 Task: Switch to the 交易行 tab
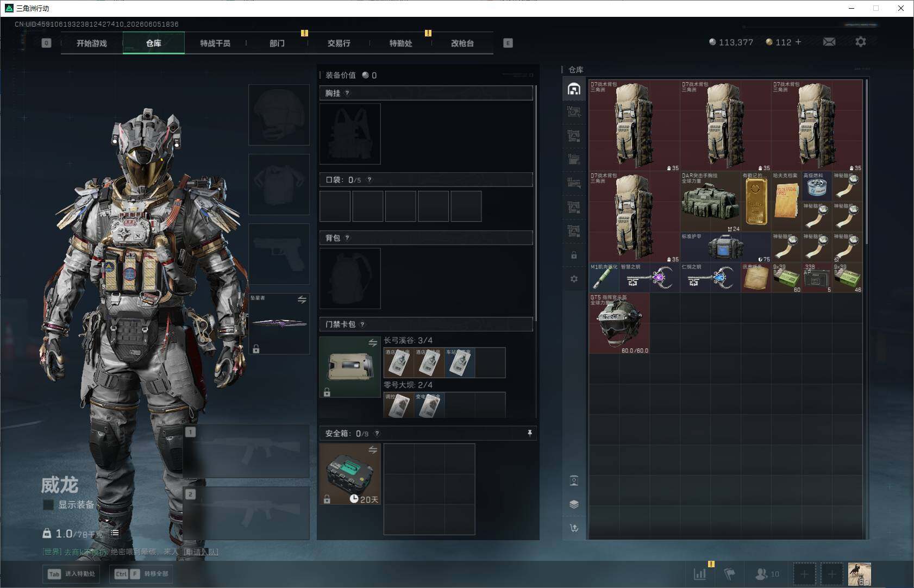click(x=339, y=43)
